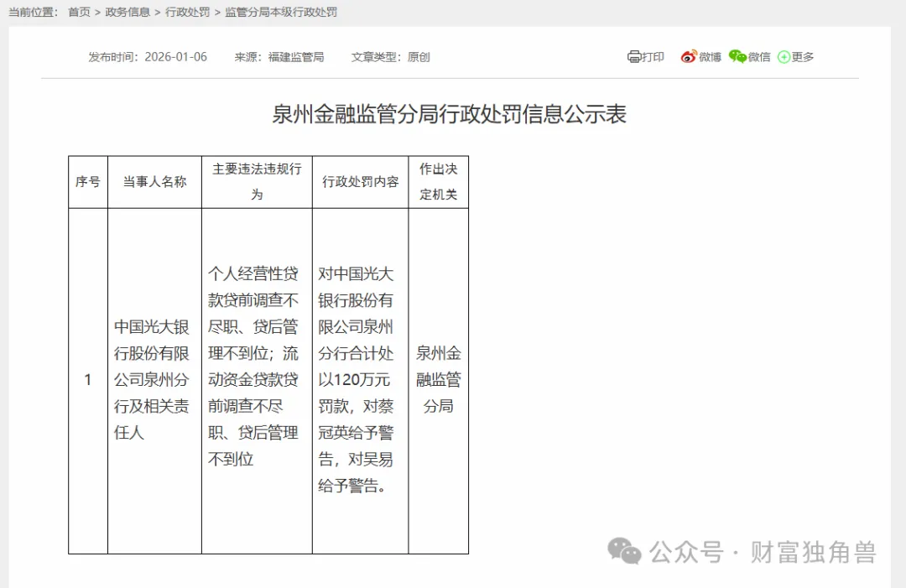Open 政务信息 breadcrumb link

[x=128, y=12]
